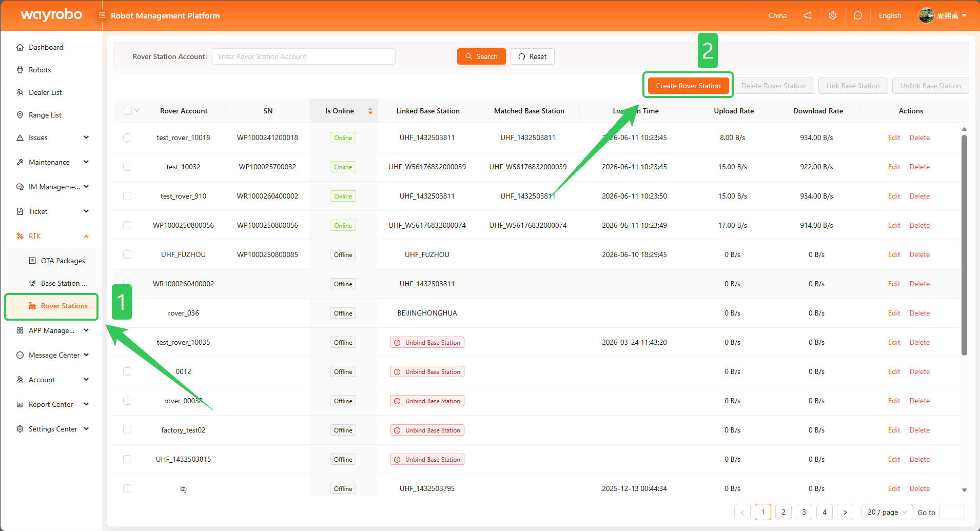The width and height of the screenshot is (980, 531).
Task: Click the Range List location icon
Action: (20, 115)
